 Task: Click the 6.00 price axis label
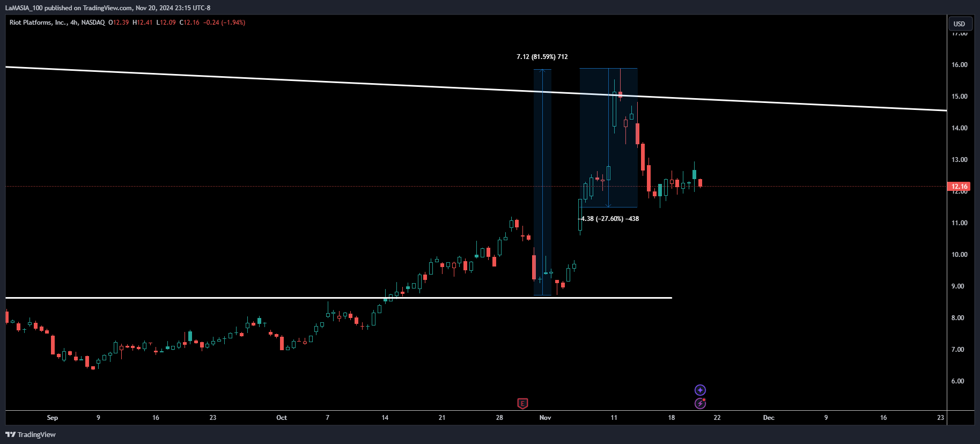[957, 381]
